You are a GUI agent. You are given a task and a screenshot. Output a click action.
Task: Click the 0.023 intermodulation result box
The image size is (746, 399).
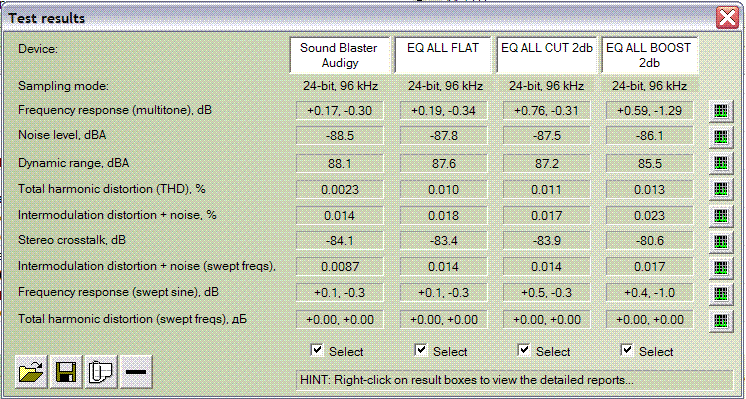tap(649, 215)
